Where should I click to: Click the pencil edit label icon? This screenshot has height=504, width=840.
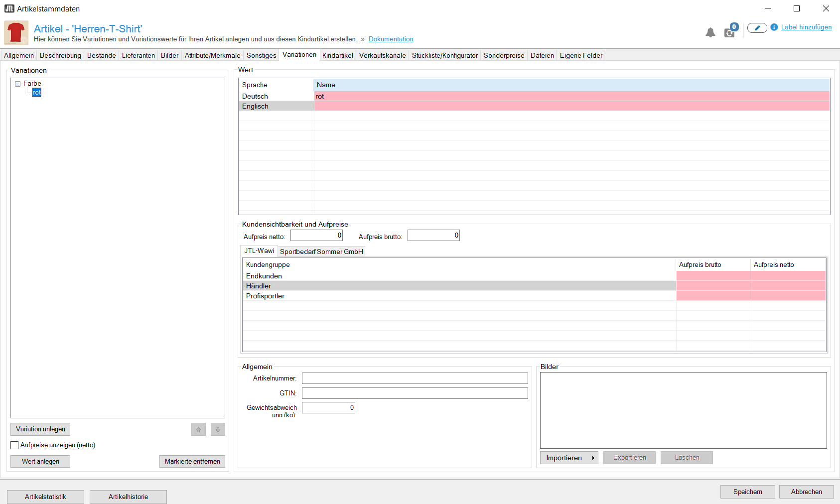coord(757,28)
